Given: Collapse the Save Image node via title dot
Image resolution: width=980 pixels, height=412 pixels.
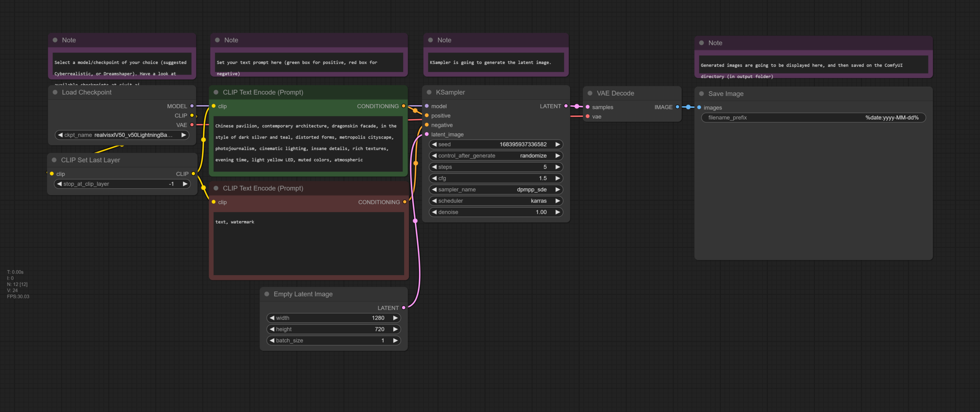Looking at the screenshot, I should (x=702, y=94).
